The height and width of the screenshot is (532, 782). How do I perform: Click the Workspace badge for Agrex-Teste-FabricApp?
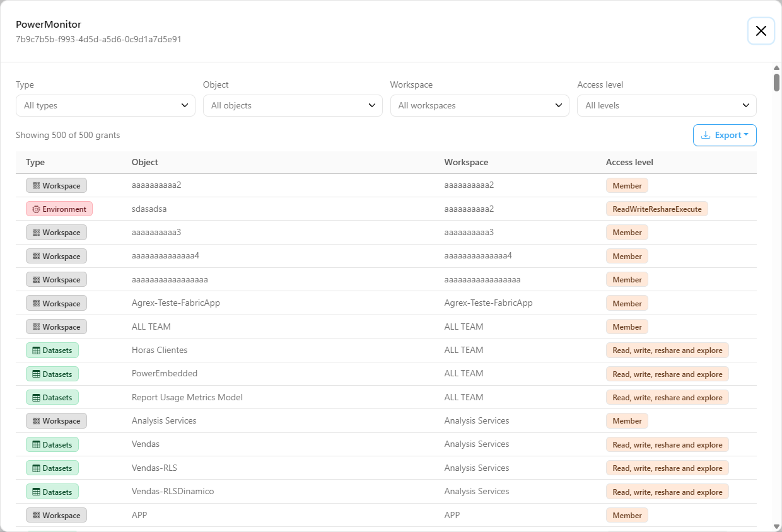(56, 303)
